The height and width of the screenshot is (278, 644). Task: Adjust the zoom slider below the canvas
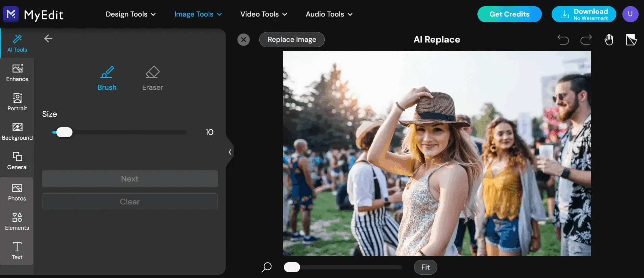tap(343, 267)
